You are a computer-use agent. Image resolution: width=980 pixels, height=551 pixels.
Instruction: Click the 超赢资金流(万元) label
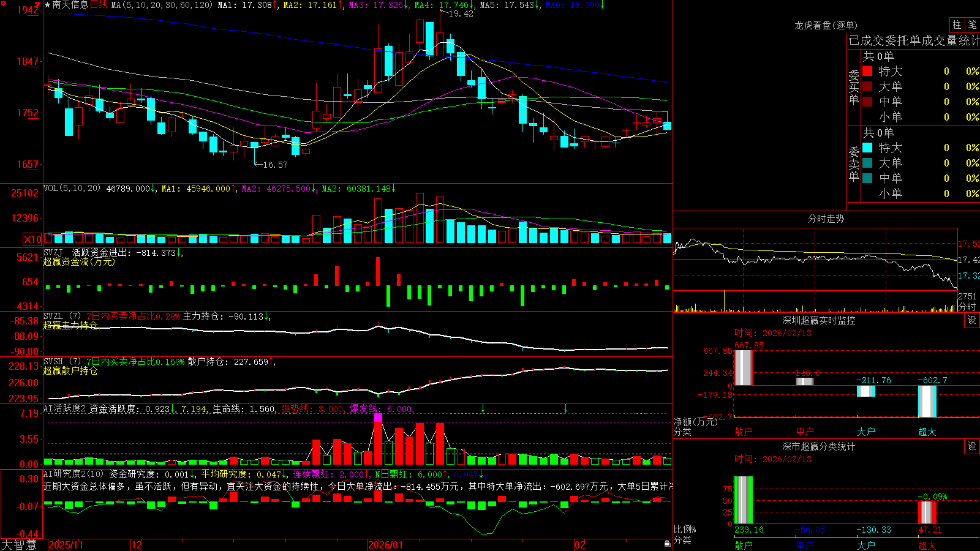[x=79, y=261]
